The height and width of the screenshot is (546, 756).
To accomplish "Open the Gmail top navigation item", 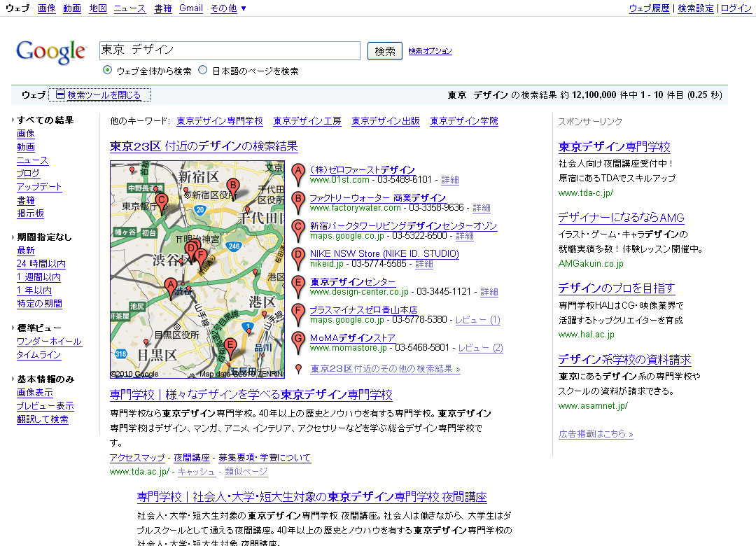I will (191, 8).
